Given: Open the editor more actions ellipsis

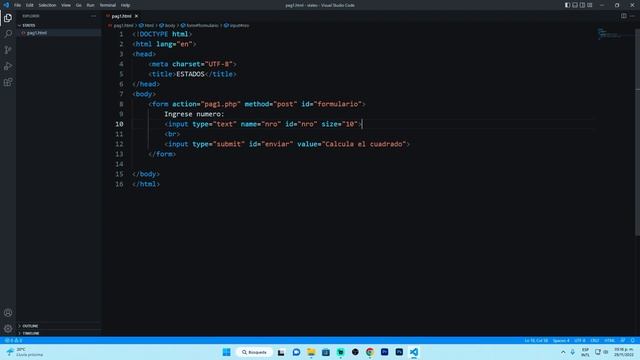Looking at the screenshot, I should tap(632, 16).
